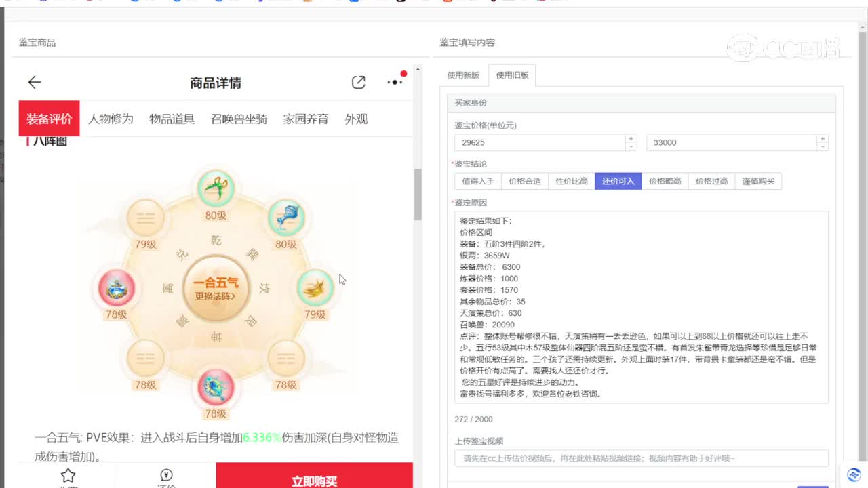
Task: Click the 33000 price input field
Action: point(732,142)
